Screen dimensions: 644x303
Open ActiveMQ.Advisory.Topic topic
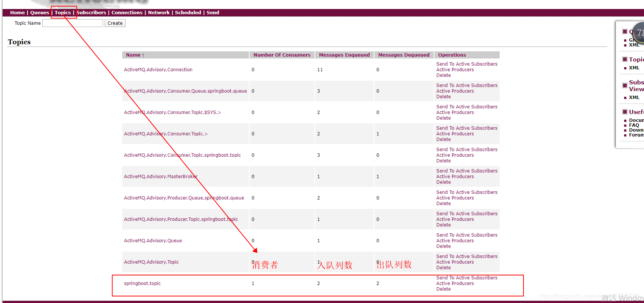[x=151, y=262]
